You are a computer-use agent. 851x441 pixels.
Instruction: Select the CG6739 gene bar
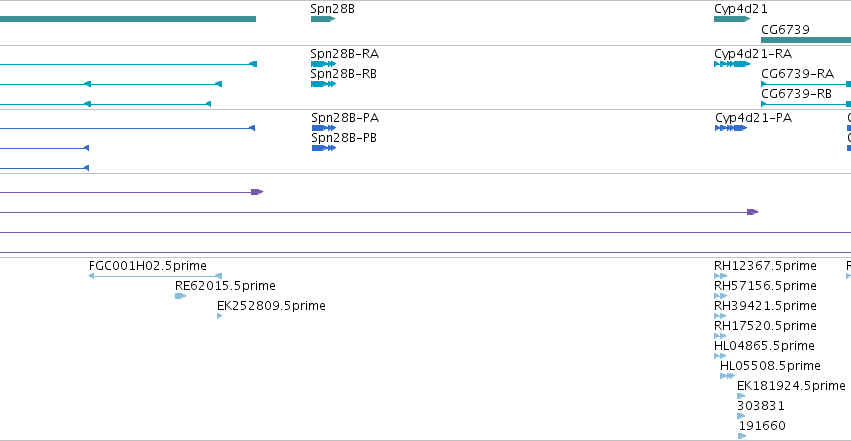click(806, 40)
